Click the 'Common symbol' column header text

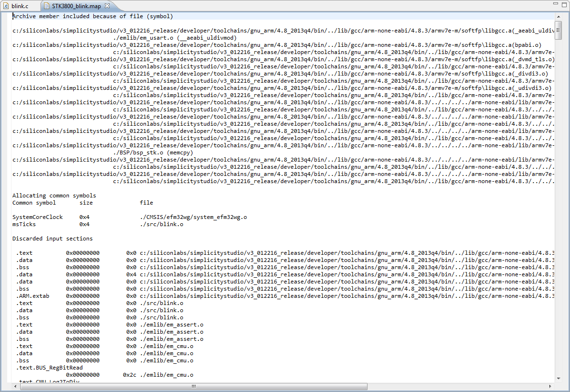[34, 203]
